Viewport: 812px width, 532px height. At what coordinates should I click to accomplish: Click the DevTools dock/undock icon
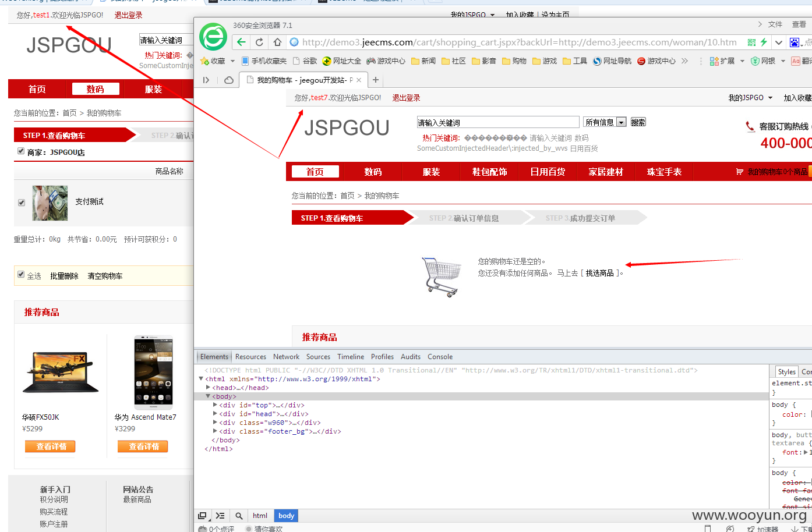pos(202,516)
